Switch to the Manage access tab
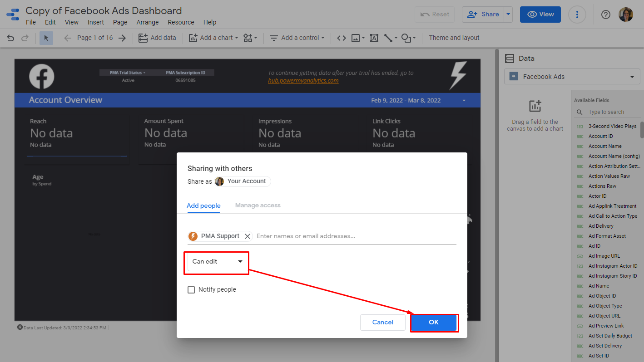The height and width of the screenshot is (362, 644). pyautogui.click(x=258, y=205)
